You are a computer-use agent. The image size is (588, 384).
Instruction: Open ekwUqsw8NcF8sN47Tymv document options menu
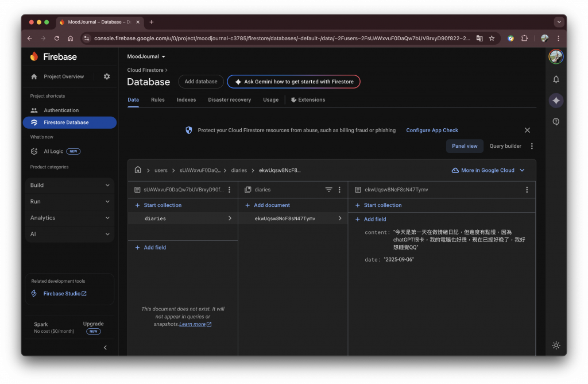tap(527, 190)
